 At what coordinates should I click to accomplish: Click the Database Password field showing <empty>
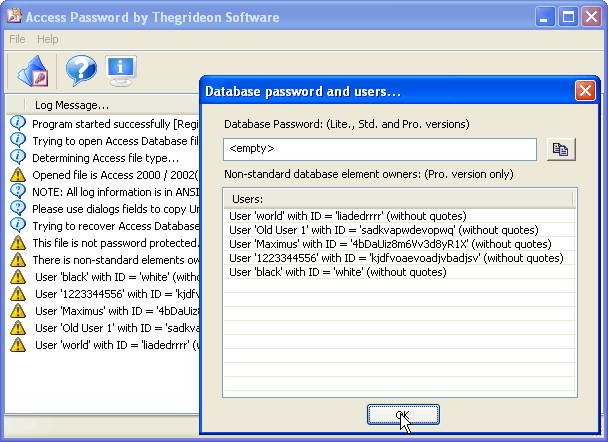[x=380, y=149]
